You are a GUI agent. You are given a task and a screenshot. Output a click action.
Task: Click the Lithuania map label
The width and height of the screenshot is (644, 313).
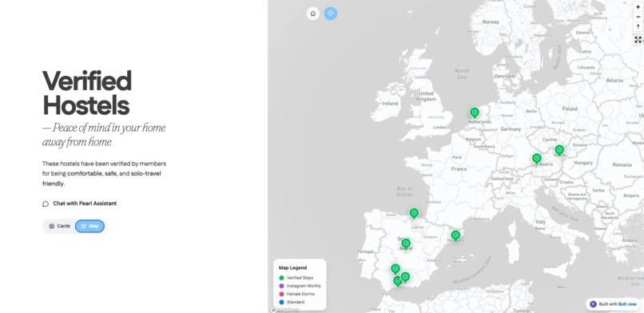pos(586,67)
